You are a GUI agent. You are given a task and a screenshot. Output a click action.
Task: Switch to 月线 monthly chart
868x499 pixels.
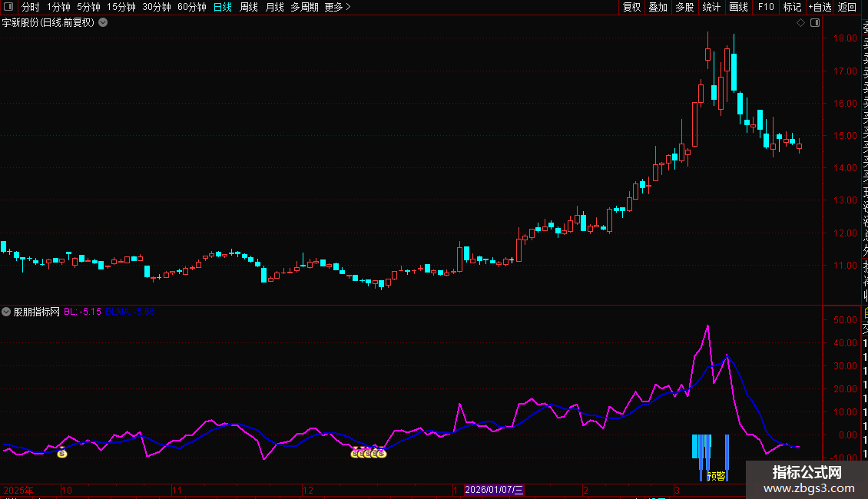274,7
